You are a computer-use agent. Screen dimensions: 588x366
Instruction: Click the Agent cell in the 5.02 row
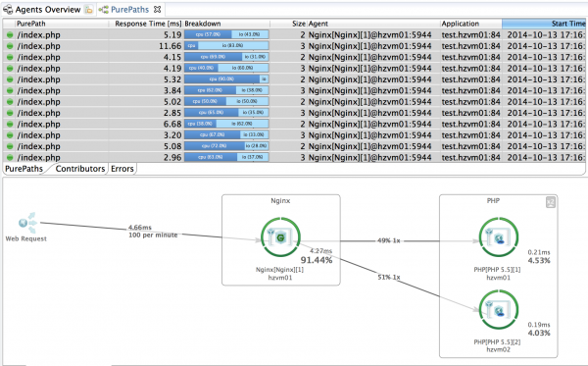point(369,102)
